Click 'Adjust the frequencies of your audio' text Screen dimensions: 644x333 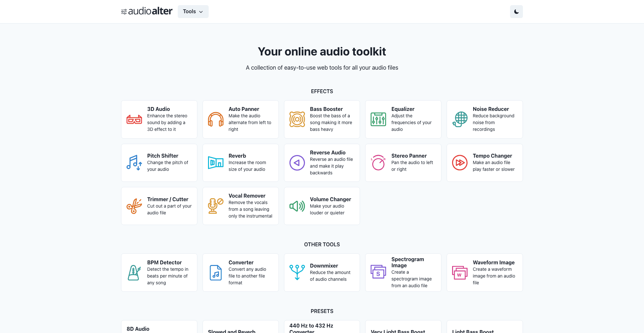[x=412, y=122]
